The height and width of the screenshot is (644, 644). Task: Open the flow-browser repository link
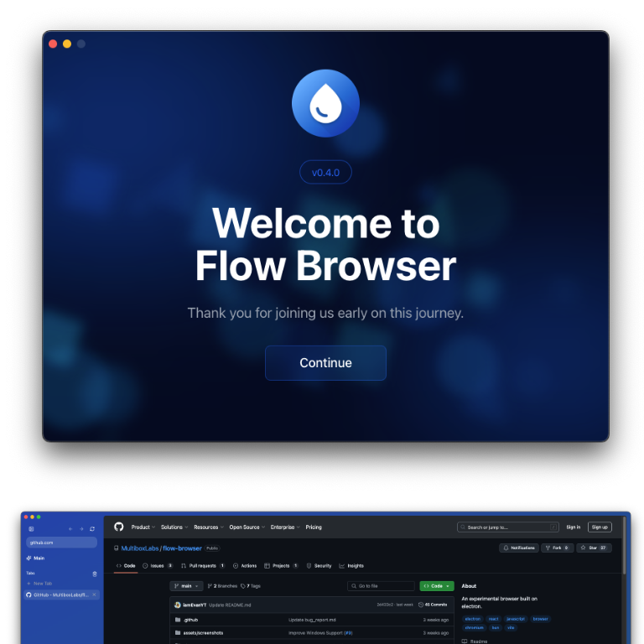coord(182,548)
